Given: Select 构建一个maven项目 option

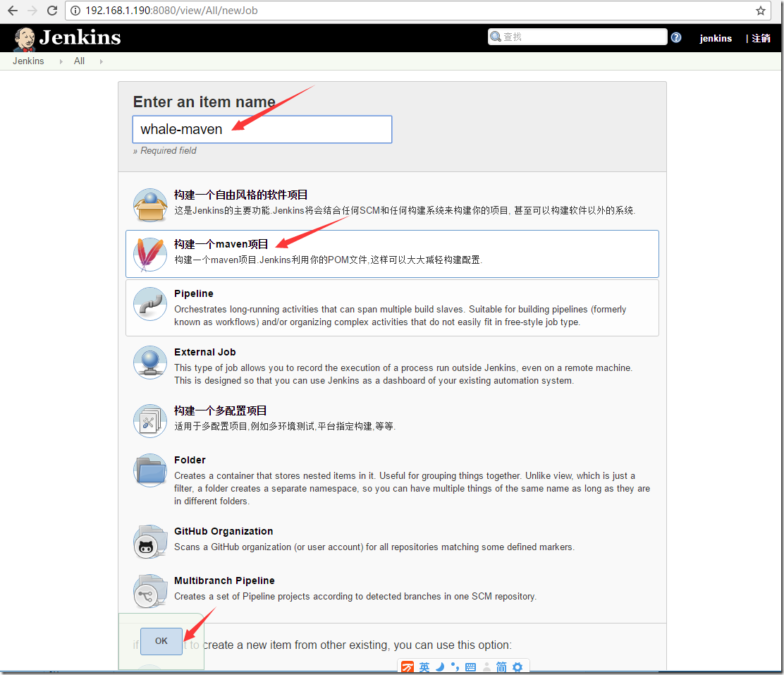Looking at the screenshot, I should pos(392,254).
